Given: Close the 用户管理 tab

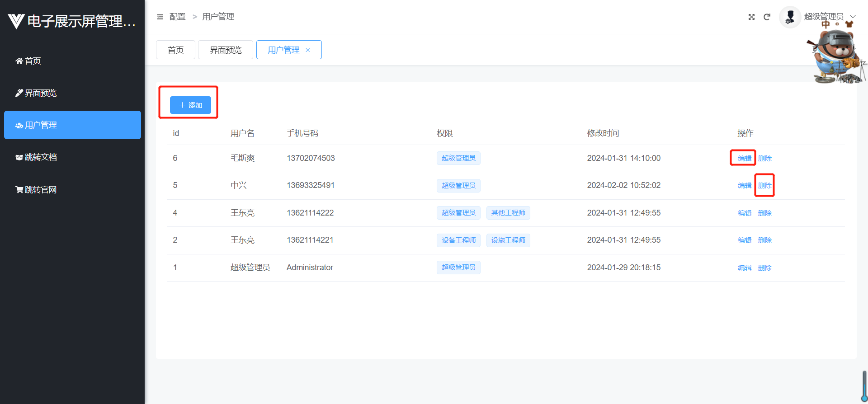Looking at the screenshot, I should point(308,50).
